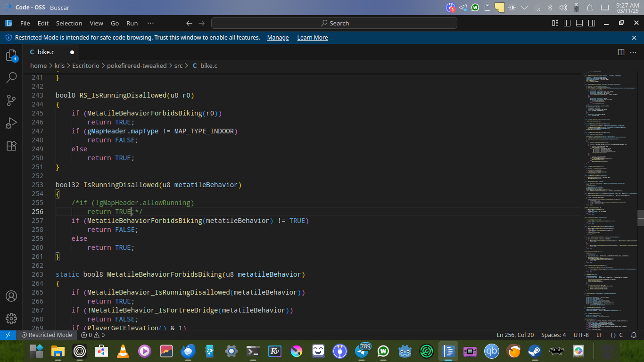Toggle the primary side bar layout button
Image resolution: width=644 pixels, height=362 pixels.
[567, 23]
